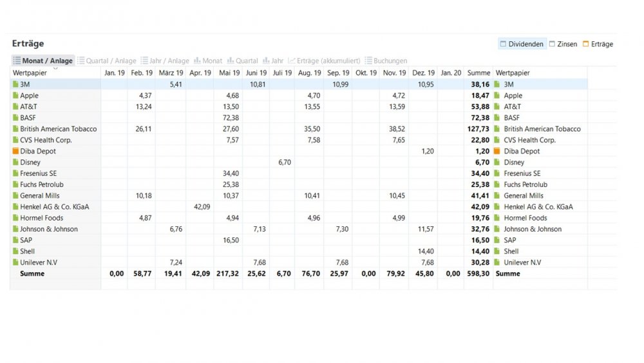Click the bar chart icon beside Jahr
Image resolution: width=644 pixels, height=363 pixels.
(266, 61)
